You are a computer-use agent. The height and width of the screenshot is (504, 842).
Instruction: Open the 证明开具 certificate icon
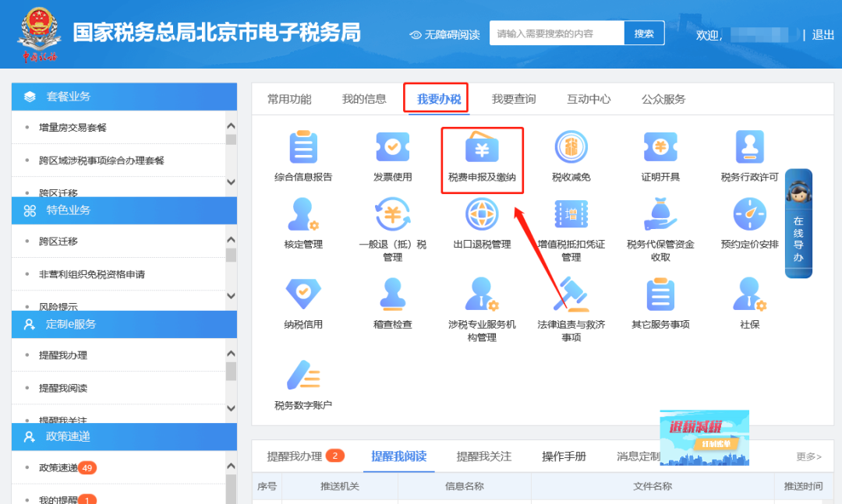(660, 148)
